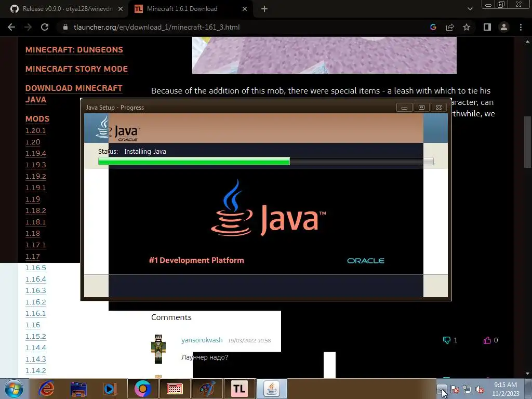Select version 1.14.2 in the sidebar
The image size is (532, 399).
(36, 370)
